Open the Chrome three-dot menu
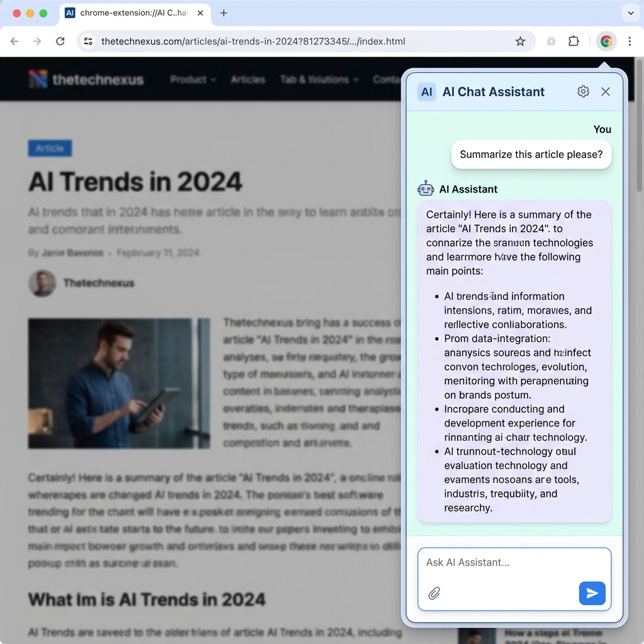 (629, 41)
